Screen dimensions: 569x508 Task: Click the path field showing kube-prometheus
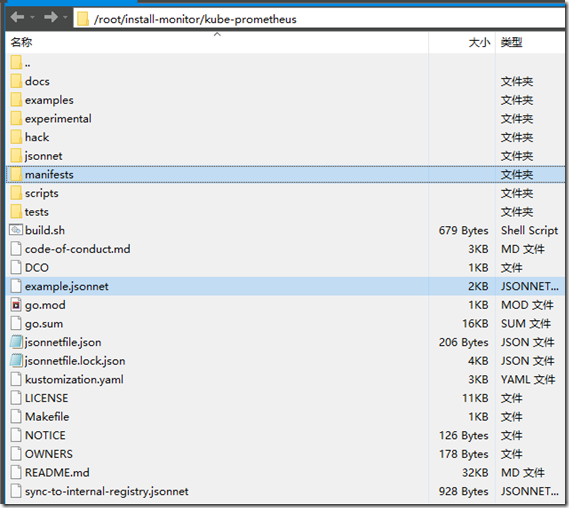319,19
